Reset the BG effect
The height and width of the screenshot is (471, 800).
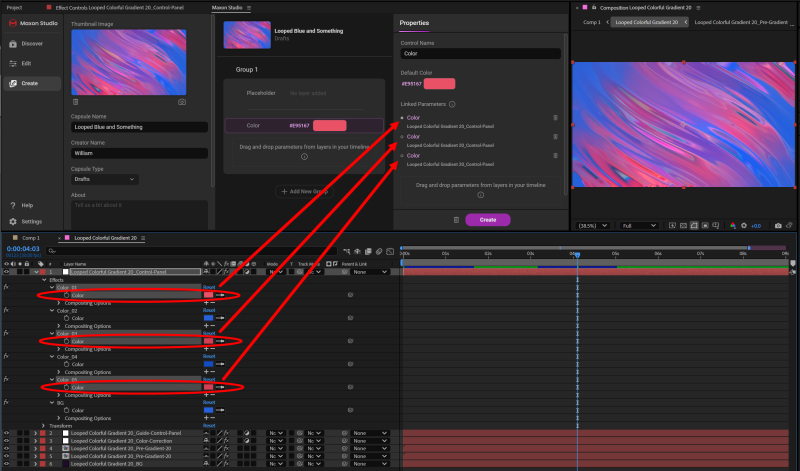tap(209, 403)
